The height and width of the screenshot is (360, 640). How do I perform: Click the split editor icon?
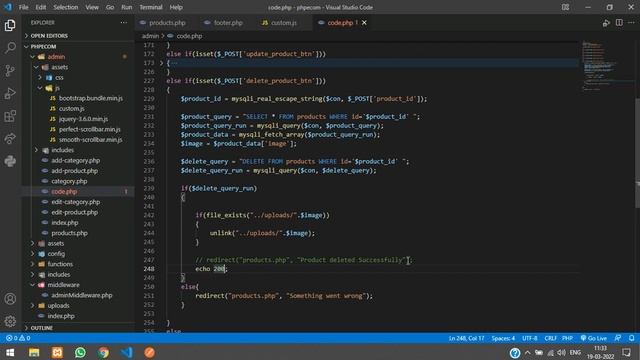[x=619, y=23]
